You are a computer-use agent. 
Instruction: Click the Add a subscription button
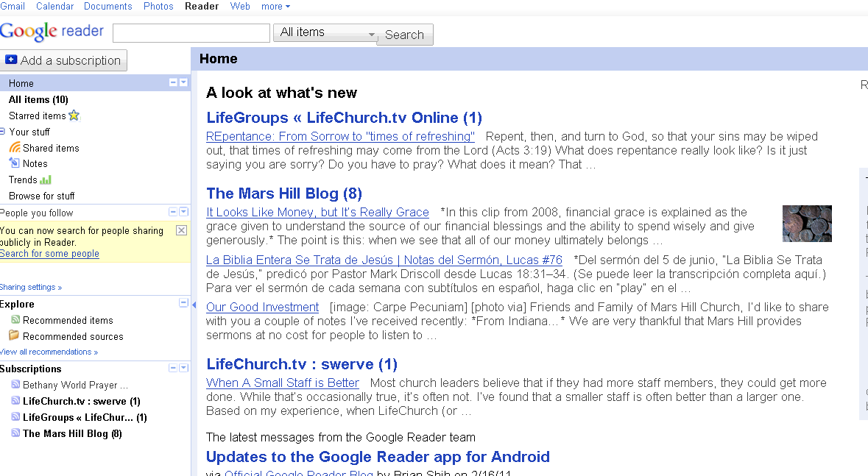pyautogui.click(x=63, y=60)
